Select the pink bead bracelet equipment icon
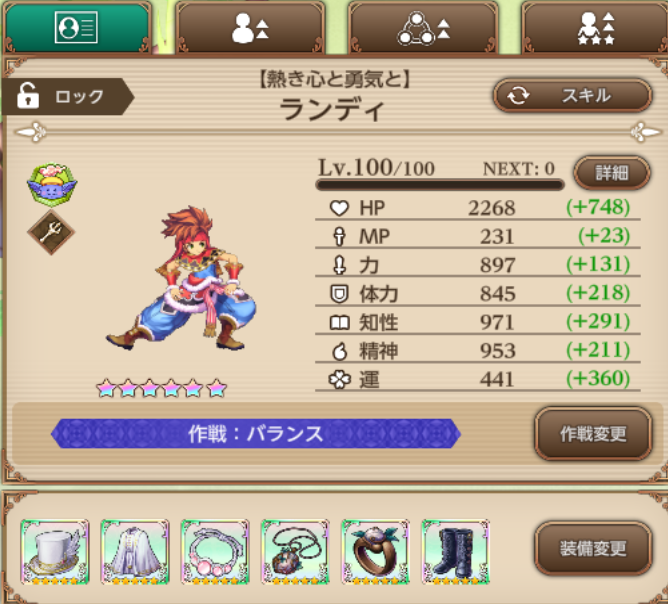 (215, 551)
